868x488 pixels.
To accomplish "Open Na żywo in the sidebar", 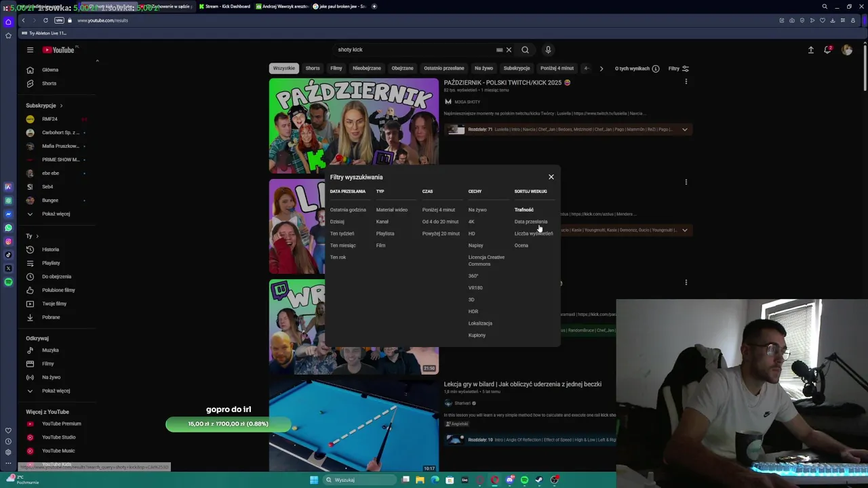I will pos(51,378).
